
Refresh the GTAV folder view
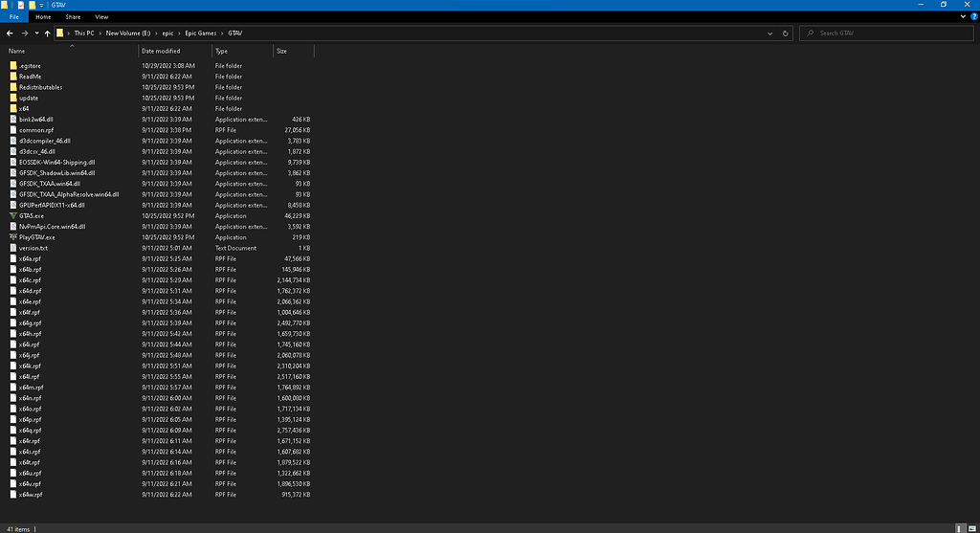coord(786,33)
